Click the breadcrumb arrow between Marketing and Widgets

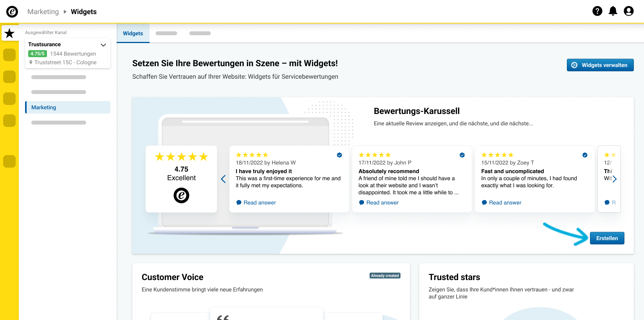[65, 12]
